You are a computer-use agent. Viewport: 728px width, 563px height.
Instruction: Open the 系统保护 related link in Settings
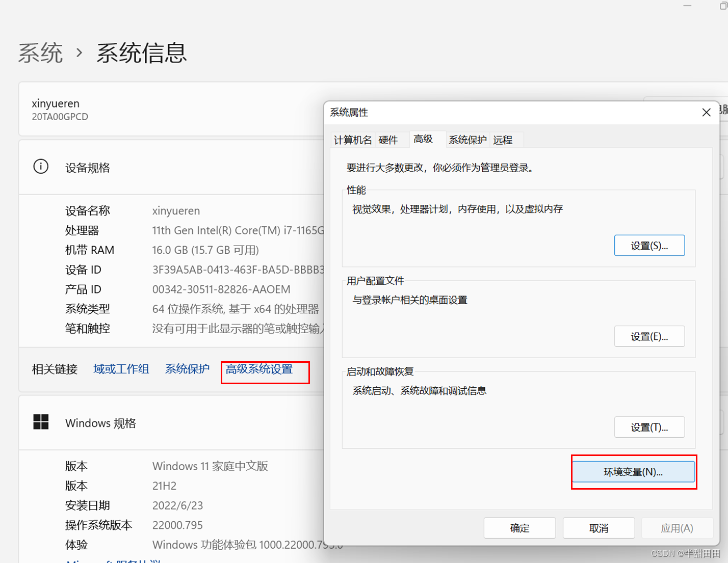click(x=187, y=369)
